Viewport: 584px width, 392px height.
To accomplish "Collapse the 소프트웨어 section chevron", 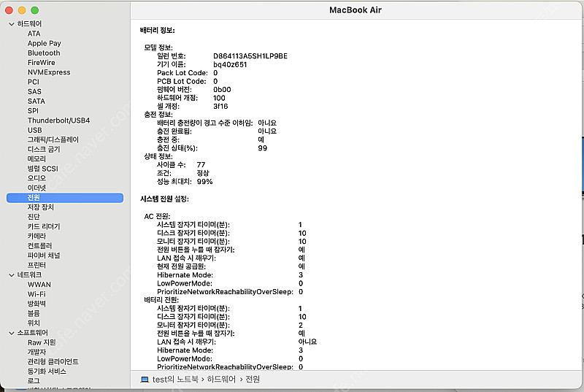I will pyautogui.click(x=11, y=333).
